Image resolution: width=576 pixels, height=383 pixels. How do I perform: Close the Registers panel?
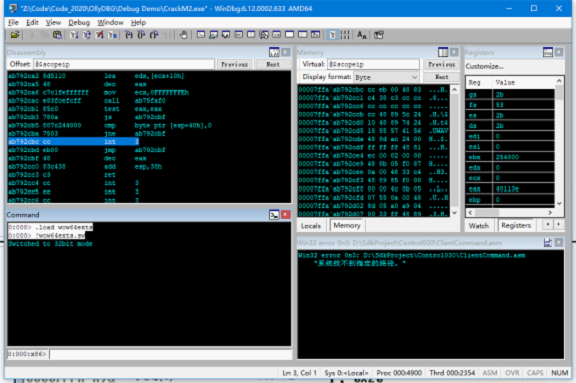pyautogui.click(x=559, y=52)
